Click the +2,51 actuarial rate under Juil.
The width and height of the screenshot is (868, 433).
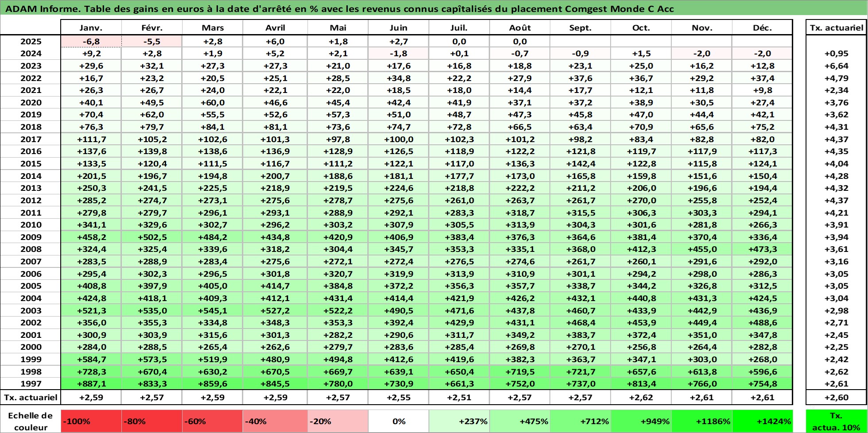pyautogui.click(x=459, y=397)
